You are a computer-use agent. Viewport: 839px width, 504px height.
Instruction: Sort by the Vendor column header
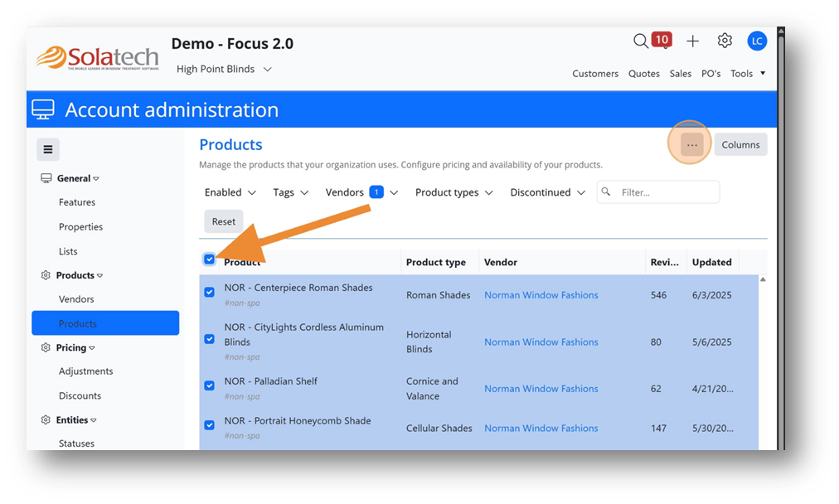500,262
